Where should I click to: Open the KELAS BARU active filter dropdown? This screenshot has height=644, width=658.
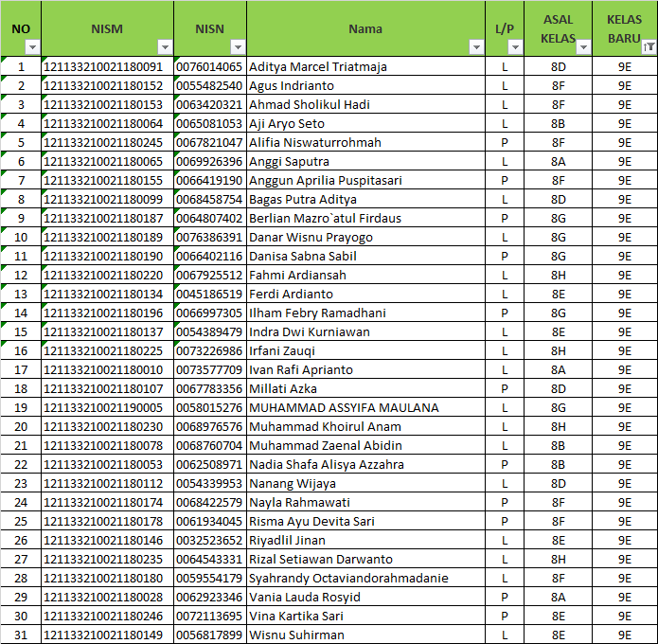click(x=649, y=47)
